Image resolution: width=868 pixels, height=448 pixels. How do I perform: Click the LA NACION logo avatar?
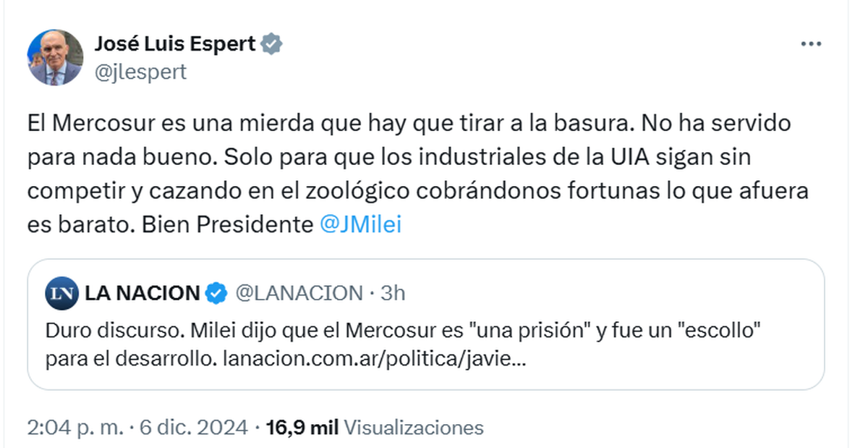click(61, 293)
